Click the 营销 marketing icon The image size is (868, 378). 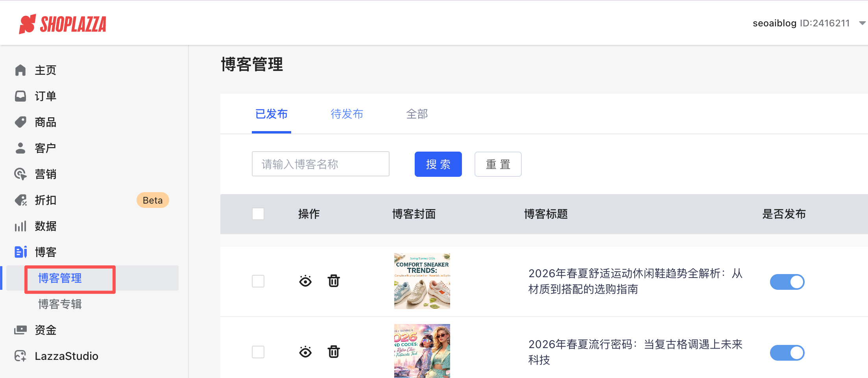tap(20, 174)
